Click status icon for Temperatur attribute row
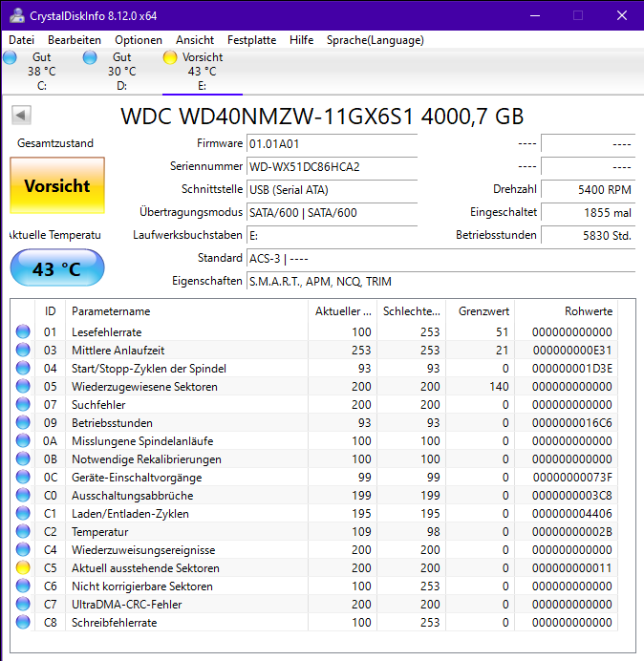644x661 pixels. (x=23, y=531)
